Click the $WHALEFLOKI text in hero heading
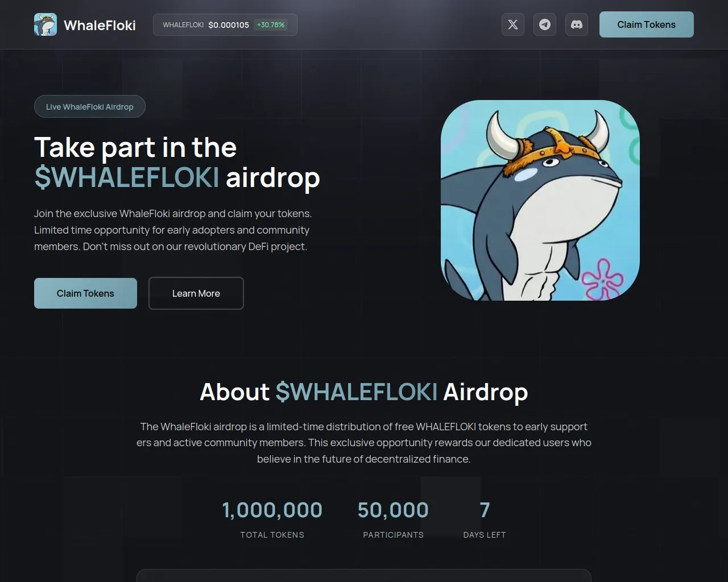The width and height of the screenshot is (728, 582). (x=127, y=177)
